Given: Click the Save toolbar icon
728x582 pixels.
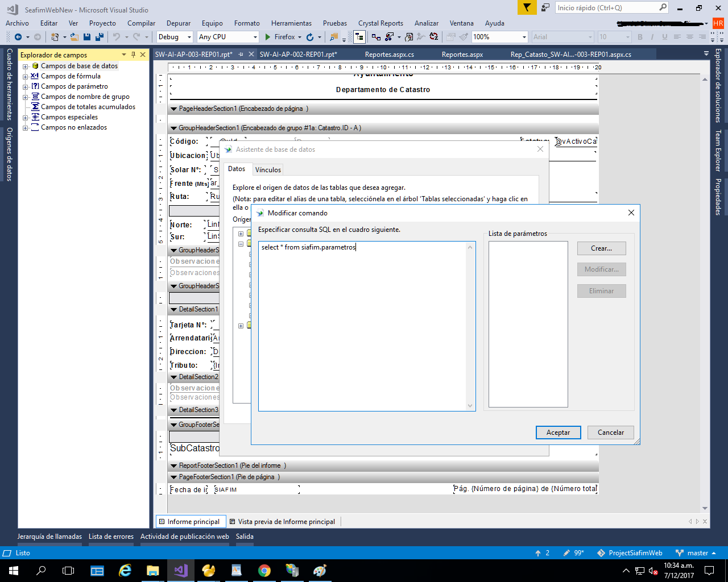Looking at the screenshot, I should tap(87, 37).
